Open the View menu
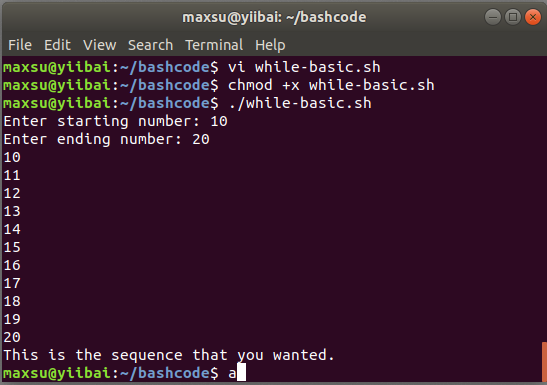The height and width of the screenshot is (385, 547). point(99,45)
